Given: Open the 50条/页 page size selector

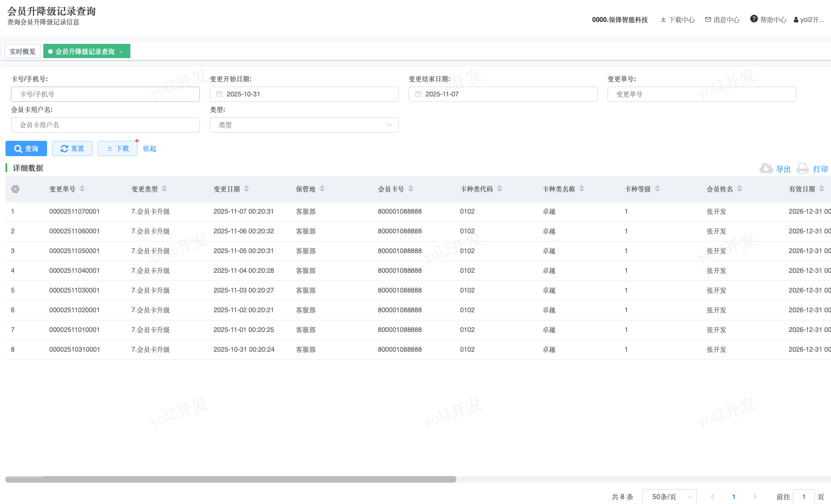Looking at the screenshot, I should (669, 496).
